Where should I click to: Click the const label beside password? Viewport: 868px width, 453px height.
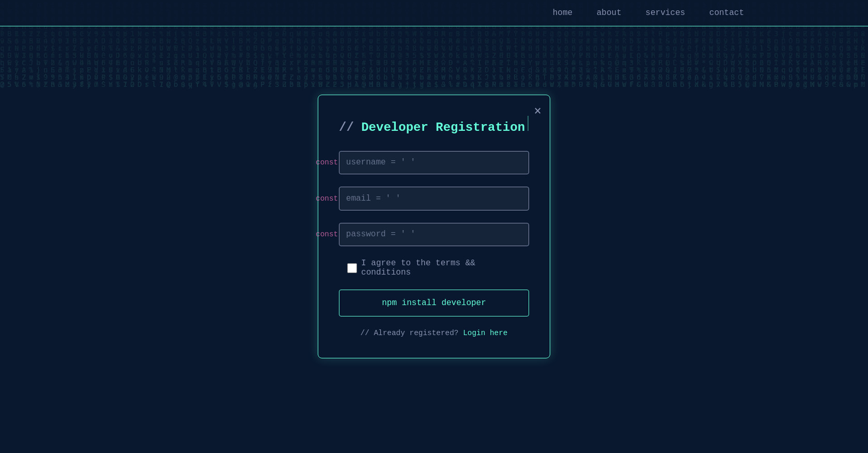pos(327,234)
